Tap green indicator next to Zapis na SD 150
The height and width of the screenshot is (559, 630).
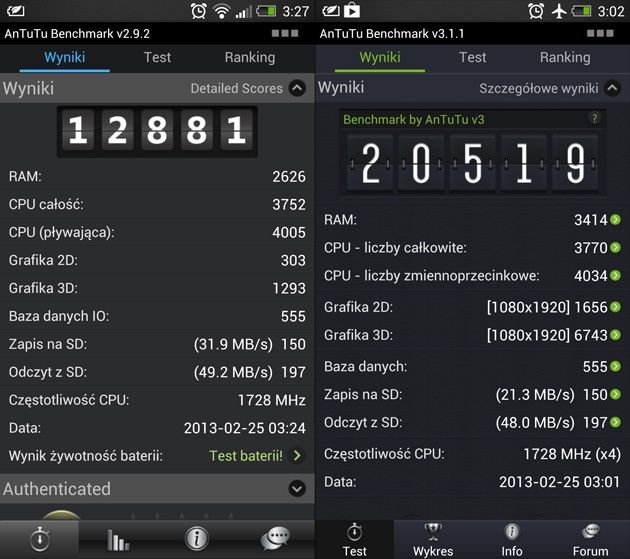pos(615,394)
